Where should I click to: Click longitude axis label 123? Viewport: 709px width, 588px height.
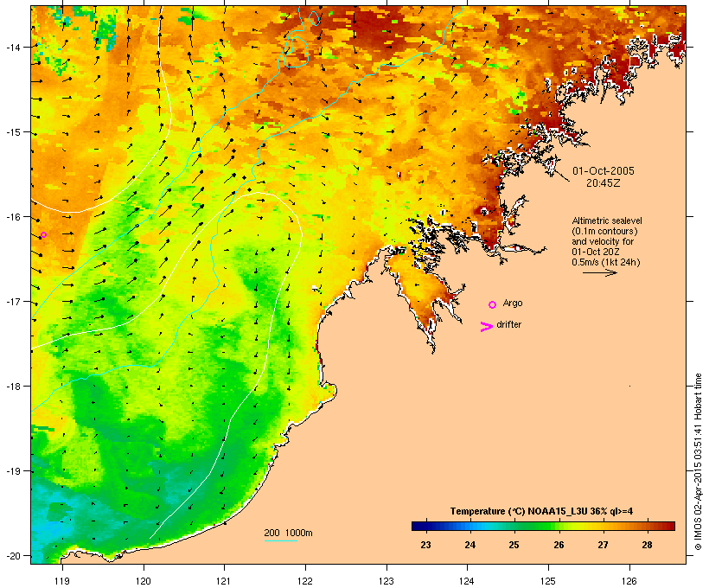point(386,580)
